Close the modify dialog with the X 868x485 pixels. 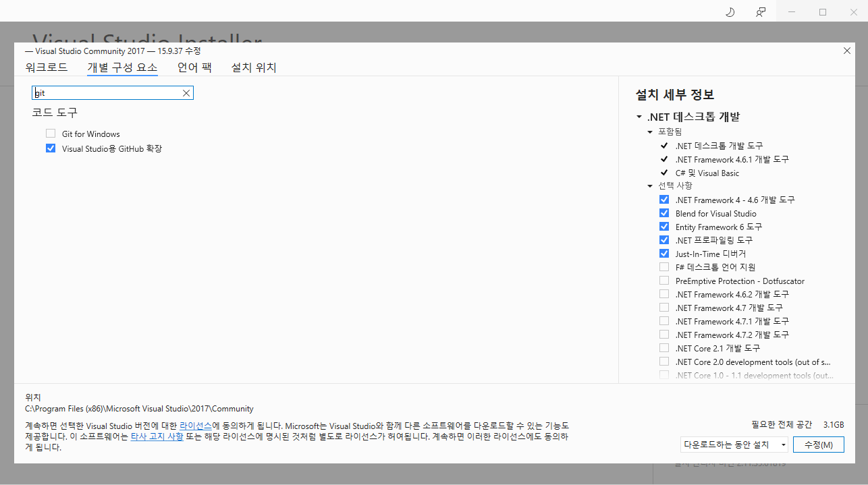(x=847, y=51)
